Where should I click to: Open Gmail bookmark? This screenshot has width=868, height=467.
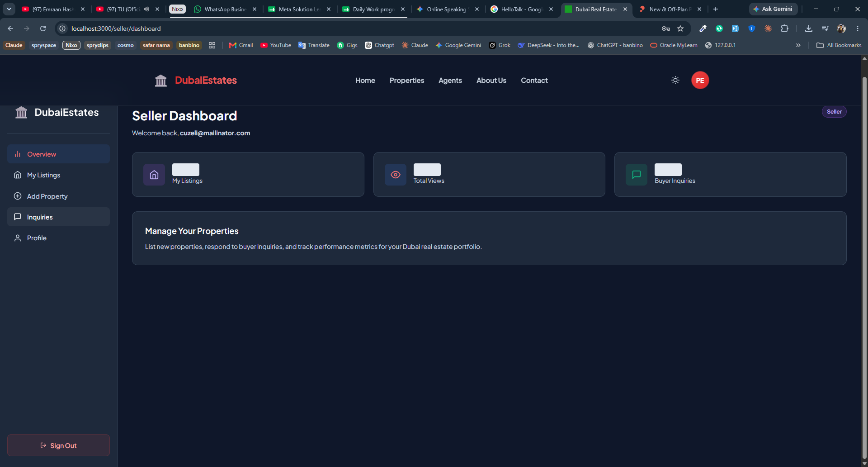(241, 45)
